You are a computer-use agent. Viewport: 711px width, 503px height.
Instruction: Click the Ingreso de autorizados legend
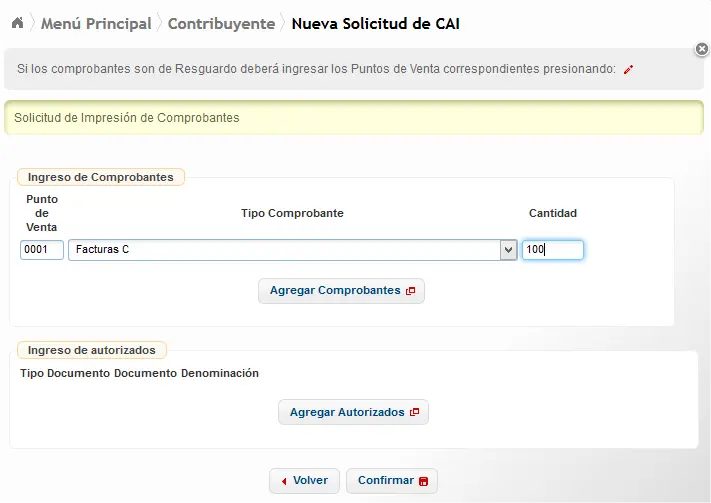pos(92,350)
